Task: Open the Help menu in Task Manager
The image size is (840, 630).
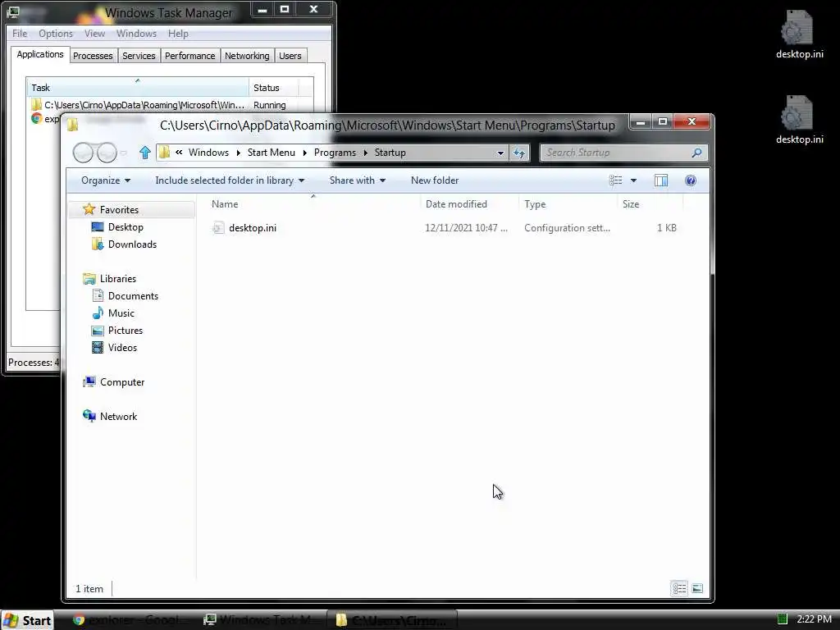Action: (x=178, y=33)
